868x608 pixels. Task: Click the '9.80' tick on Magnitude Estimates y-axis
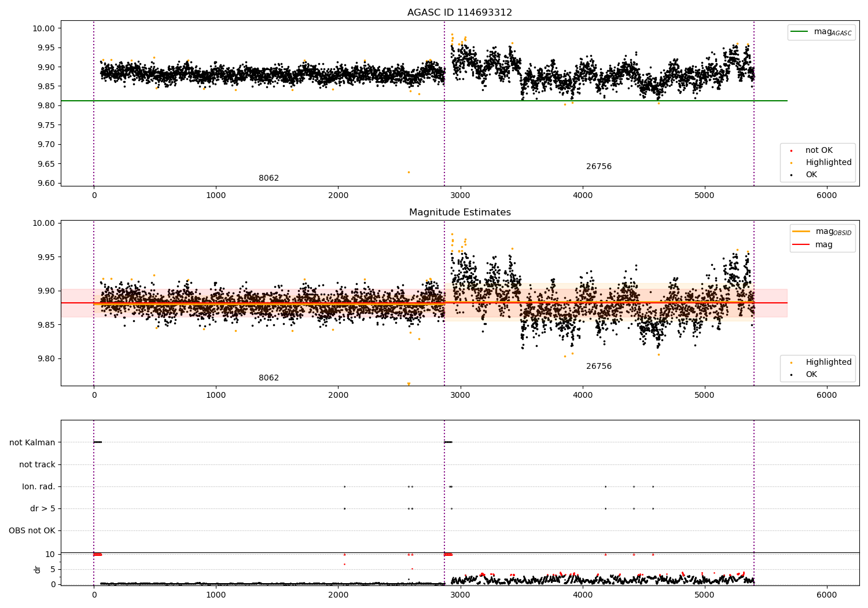pyautogui.click(x=46, y=358)
